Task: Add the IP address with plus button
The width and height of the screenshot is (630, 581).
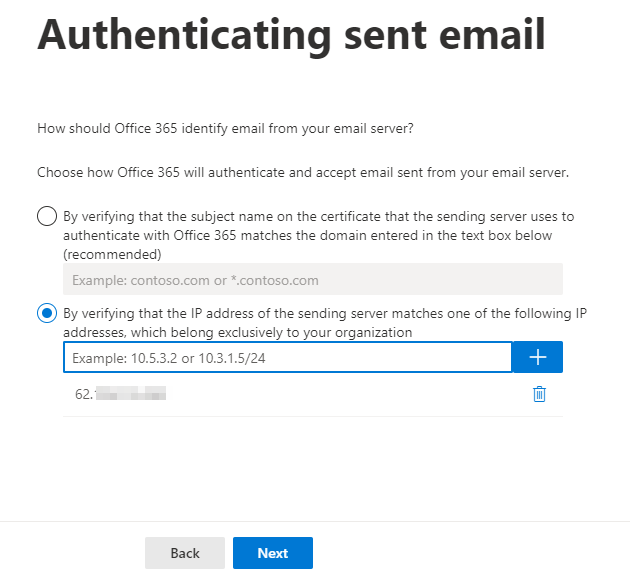Action: [537, 357]
